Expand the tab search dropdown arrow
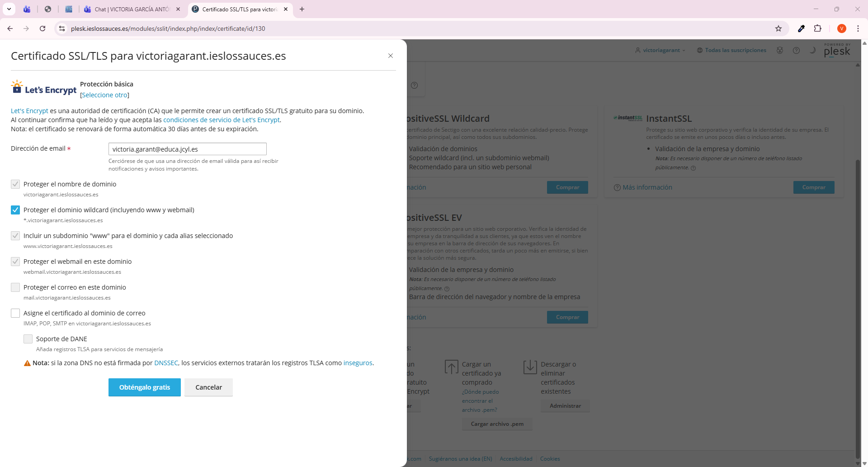 9,9
